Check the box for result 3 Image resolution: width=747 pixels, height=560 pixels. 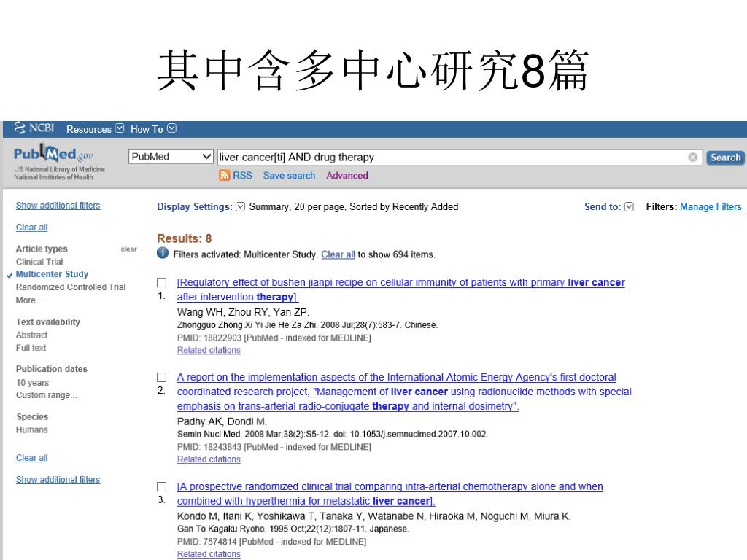[162, 486]
